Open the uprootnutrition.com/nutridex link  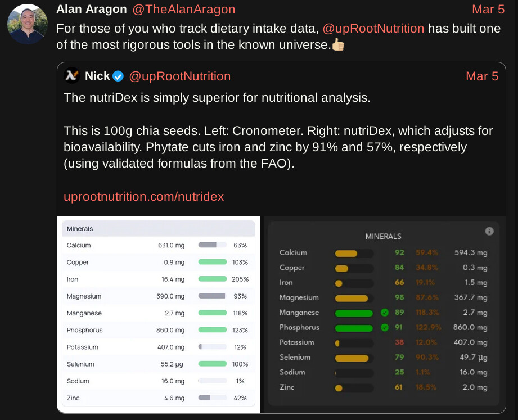(144, 196)
